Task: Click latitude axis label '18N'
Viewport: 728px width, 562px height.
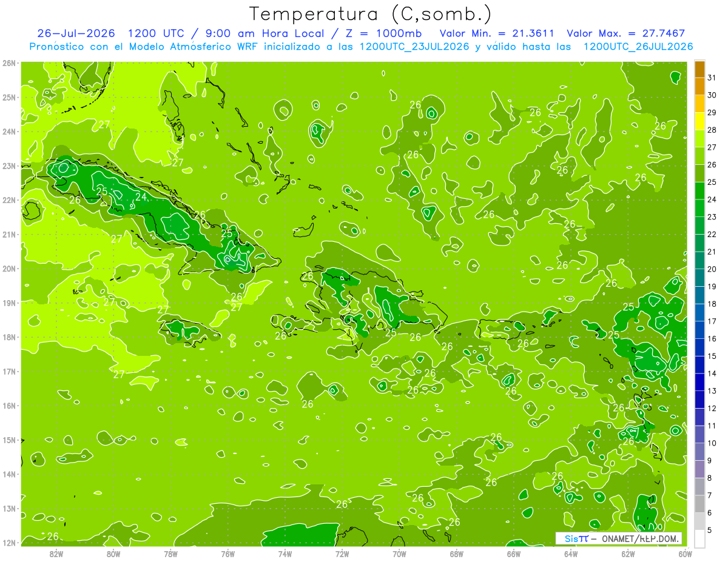Action: coord(8,337)
